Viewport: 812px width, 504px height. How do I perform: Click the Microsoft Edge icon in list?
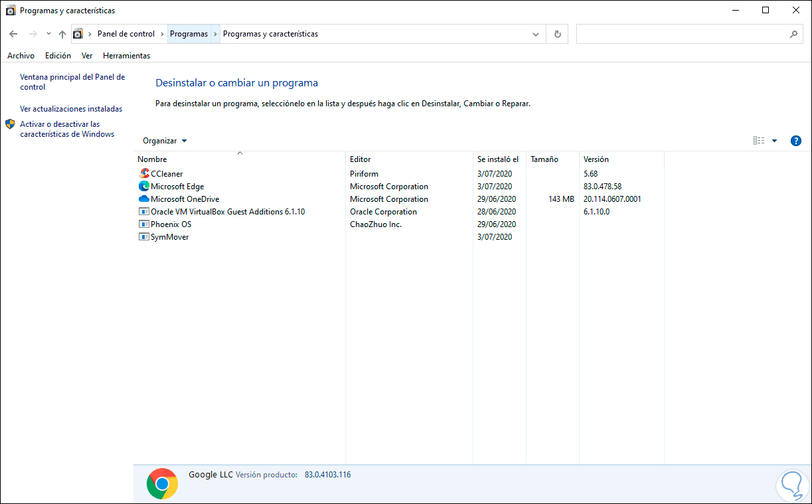pos(144,187)
